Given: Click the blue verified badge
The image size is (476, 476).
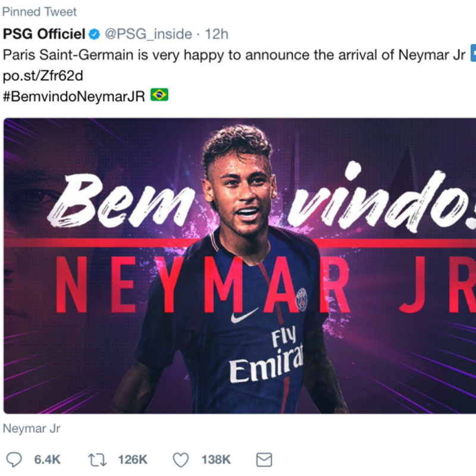Looking at the screenshot, I should coord(95,34).
